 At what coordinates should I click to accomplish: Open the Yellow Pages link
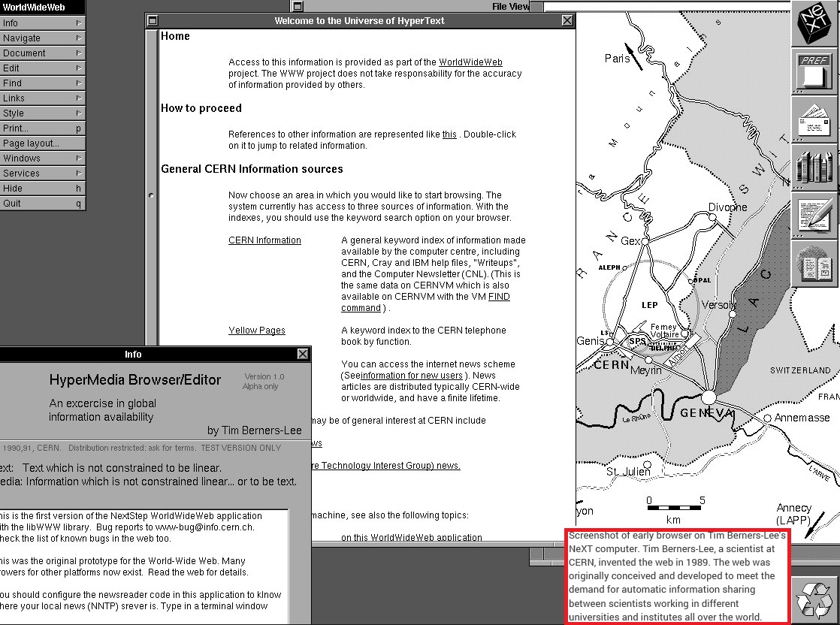(257, 331)
